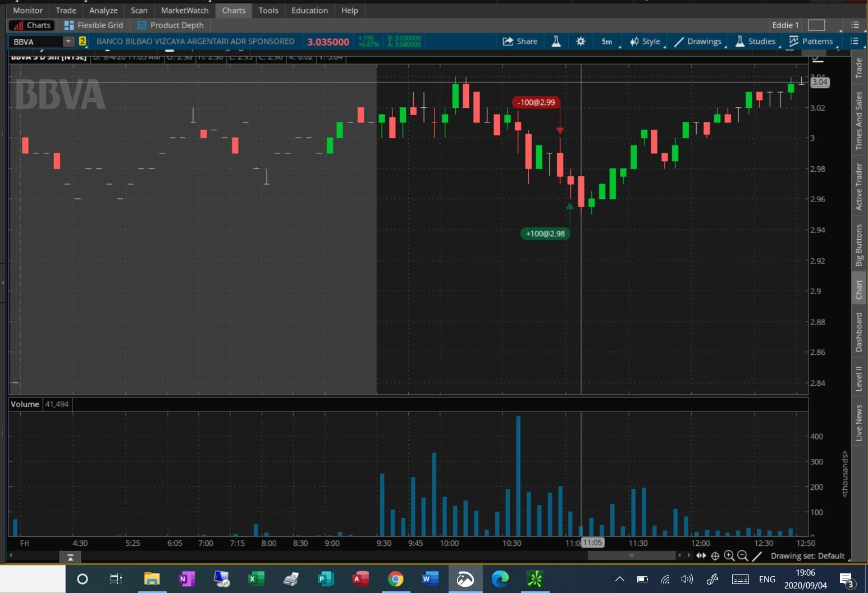
Task: Open Excel from the taskbar
Action: [x=256, y=579]
